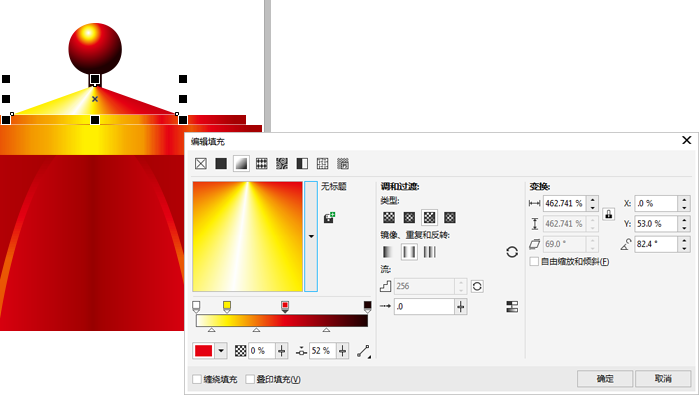Click the X offset spinner arrows
The image size is (700, 400).
click(x=684, y=204)
